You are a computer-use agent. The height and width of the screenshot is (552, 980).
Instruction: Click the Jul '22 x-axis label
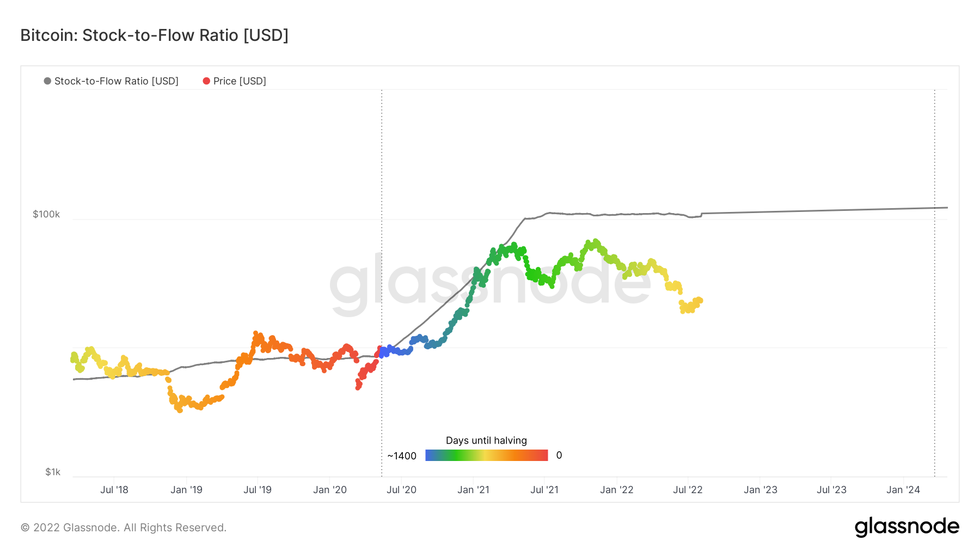click(688, 490)
